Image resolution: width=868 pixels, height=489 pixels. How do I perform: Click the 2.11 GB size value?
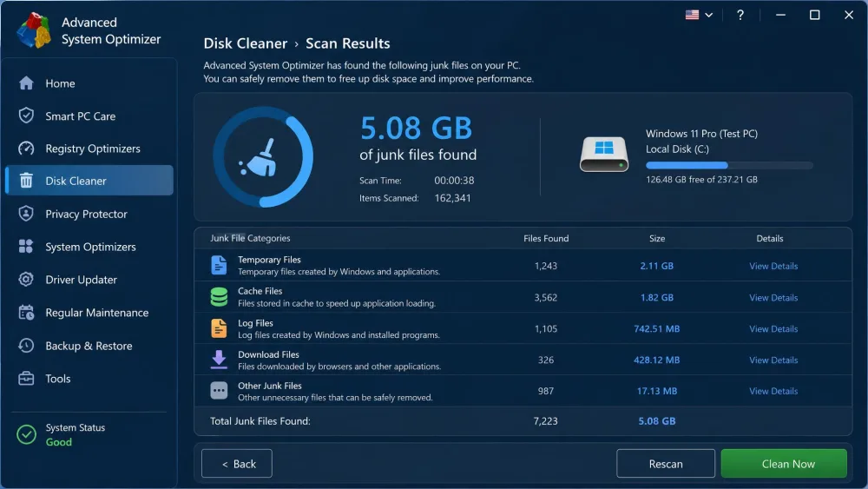(656, 266)
